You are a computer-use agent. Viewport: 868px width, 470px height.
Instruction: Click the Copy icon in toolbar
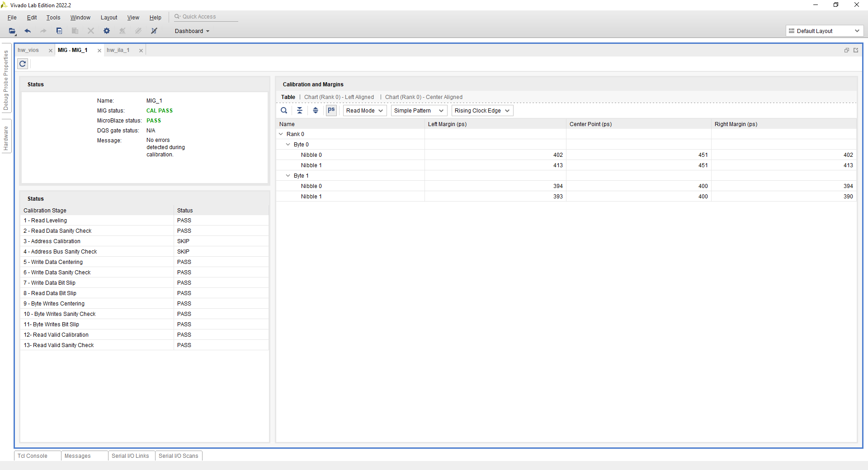[59, 31]
